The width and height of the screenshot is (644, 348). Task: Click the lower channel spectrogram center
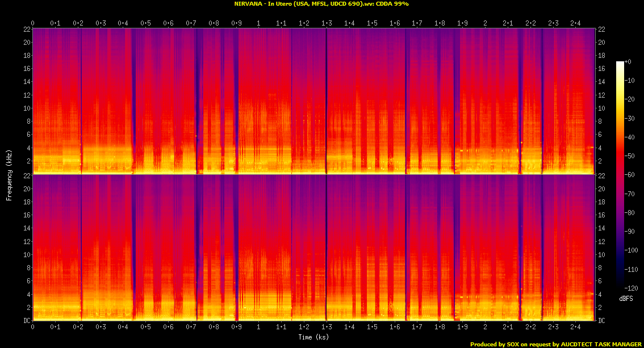313,248
